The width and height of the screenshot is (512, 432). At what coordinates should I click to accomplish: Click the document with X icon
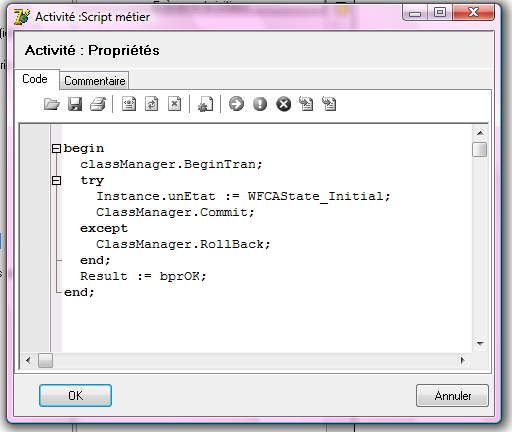(174, 104)
